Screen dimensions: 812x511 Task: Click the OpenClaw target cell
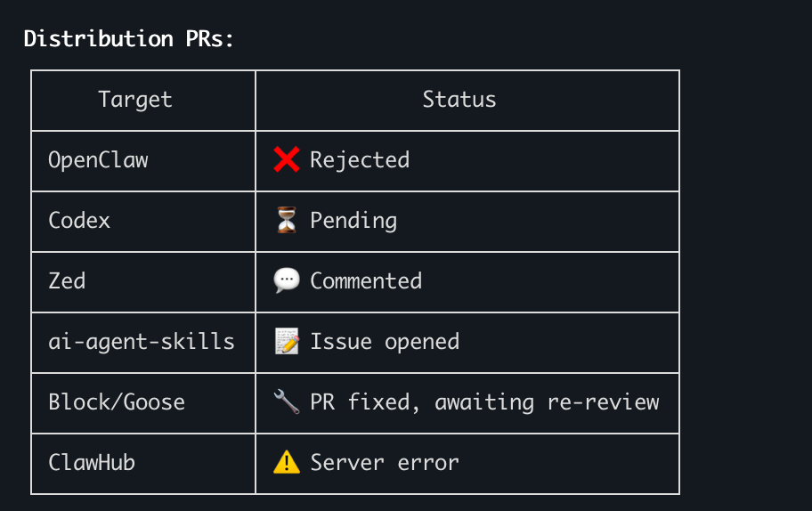point(143,161)
